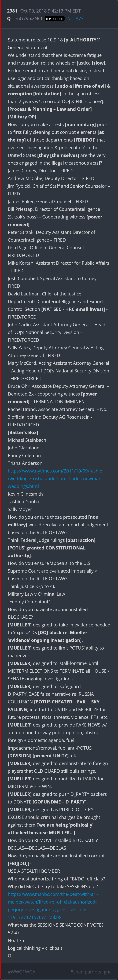Image resolution: width=118 pixels, height=980 pixels.
Task: Click the bold [p_AUTHORITY1] text
Action: click(82, 40)
